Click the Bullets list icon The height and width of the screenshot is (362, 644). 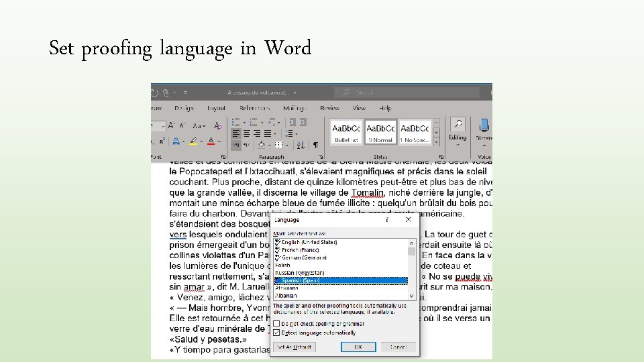[x=235, y=122]
